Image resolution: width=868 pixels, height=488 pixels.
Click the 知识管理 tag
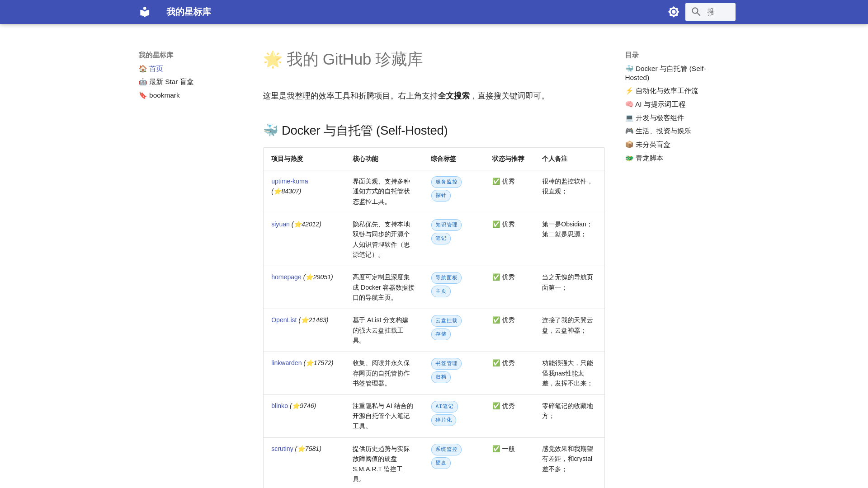tap(446, 225)
